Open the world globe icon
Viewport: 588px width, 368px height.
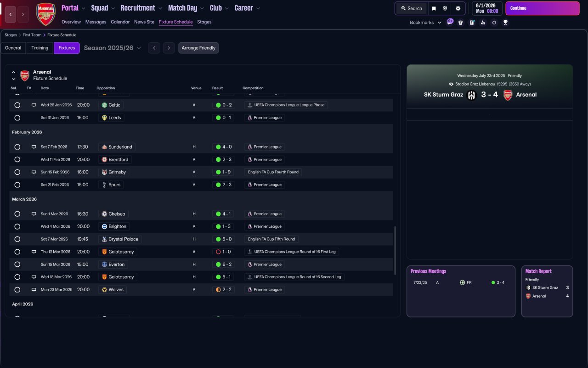click(x=445, y=8)
